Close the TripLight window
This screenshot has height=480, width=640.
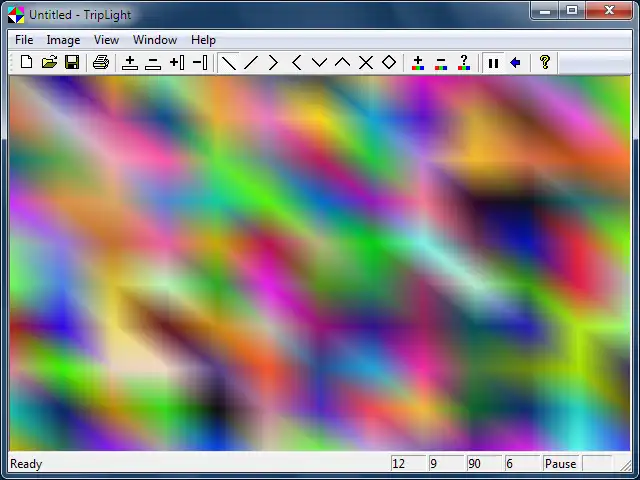click(x=609, y=10)
